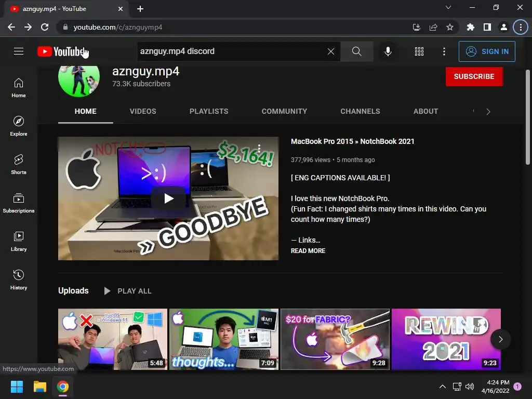Show next uploads with arrow button
This screenshot has height=399, width=532.
click(500, 339)
